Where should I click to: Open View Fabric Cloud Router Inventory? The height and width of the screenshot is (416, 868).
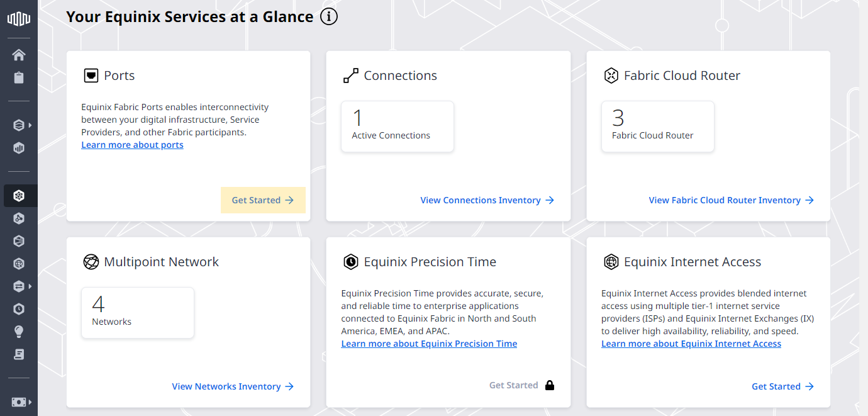point(732,200)
